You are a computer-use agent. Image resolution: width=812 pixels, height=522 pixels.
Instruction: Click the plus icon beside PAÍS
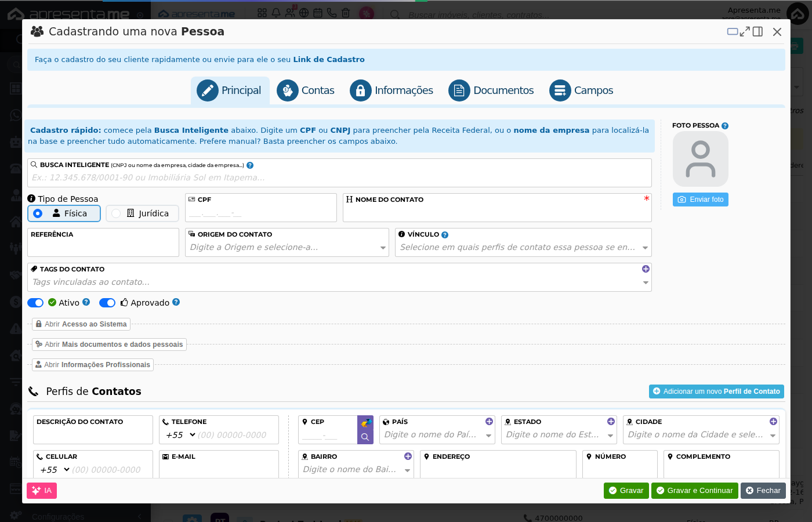pos(489,422)
